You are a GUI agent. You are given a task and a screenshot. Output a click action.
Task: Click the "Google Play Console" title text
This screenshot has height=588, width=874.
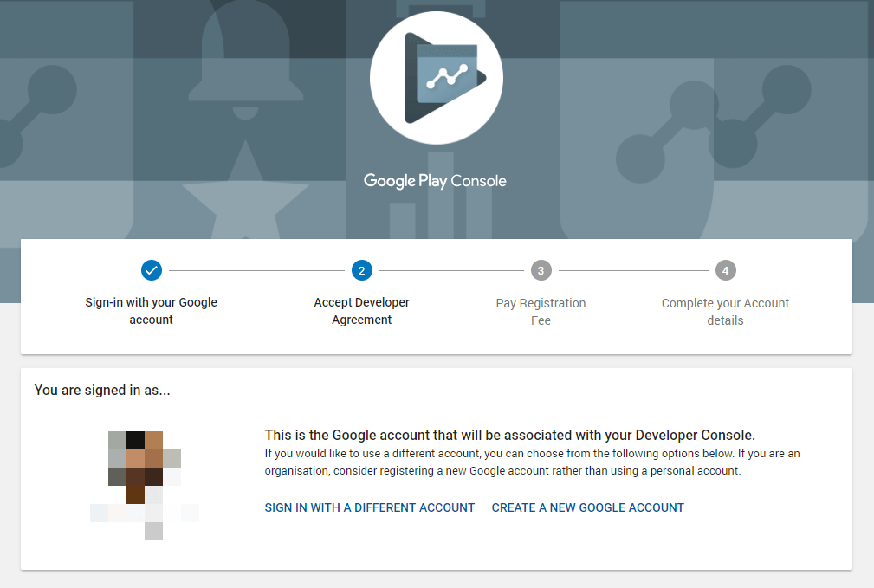pos(435,181)
